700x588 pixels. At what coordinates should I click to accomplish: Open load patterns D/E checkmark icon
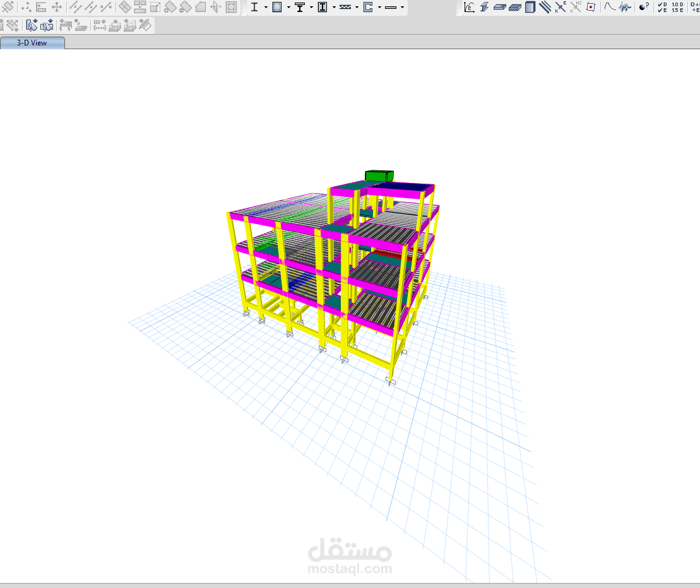[663, 7]
